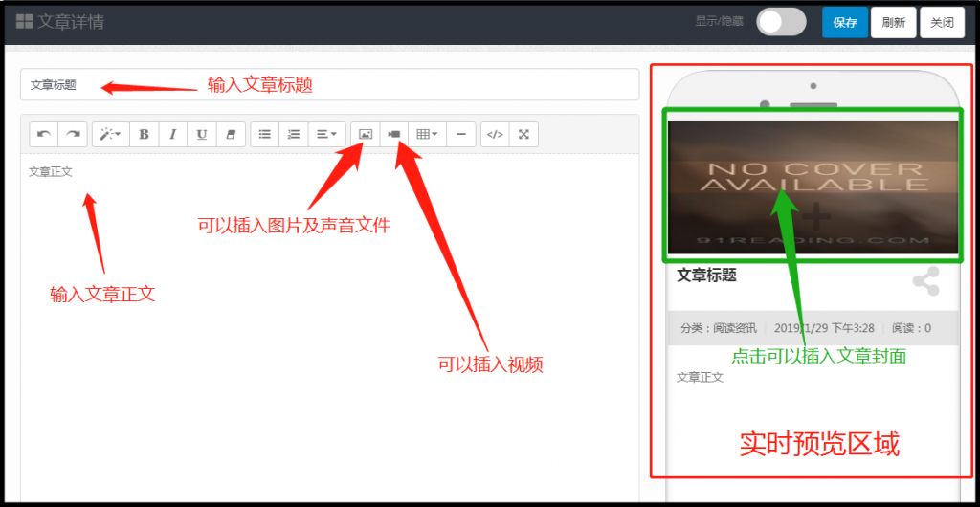Click the eraser clear-formatting icon
Viewport: 980px width, 507px height.
(x=231, y=135)
